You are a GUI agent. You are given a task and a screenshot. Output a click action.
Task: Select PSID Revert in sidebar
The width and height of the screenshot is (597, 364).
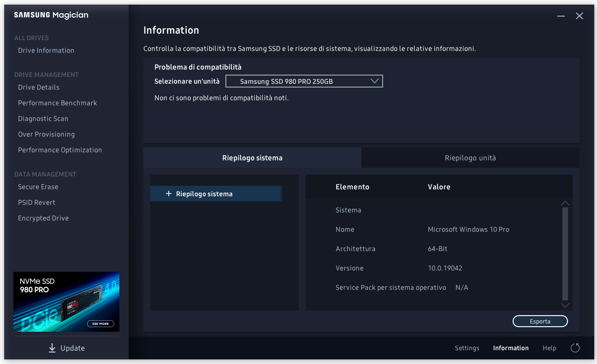coord(36,203)
